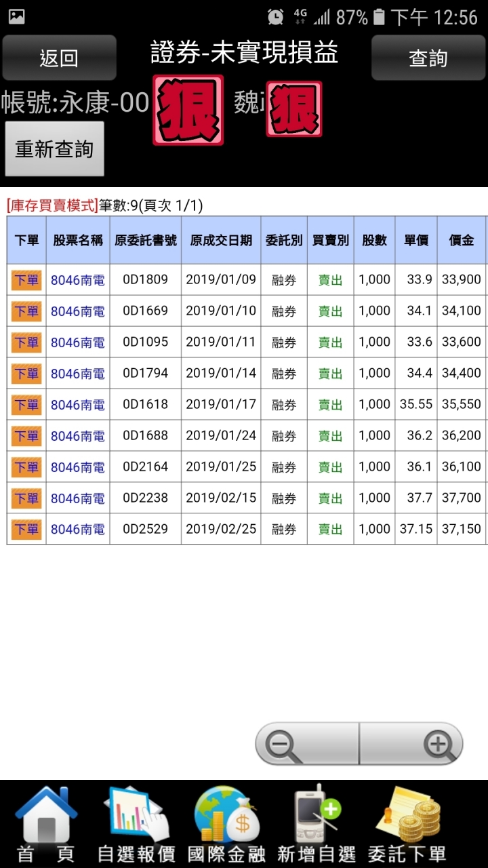The height and width of the screenshot is (868, 488).
Task: Select 買賣別 column header
Action: pos(331,240)
